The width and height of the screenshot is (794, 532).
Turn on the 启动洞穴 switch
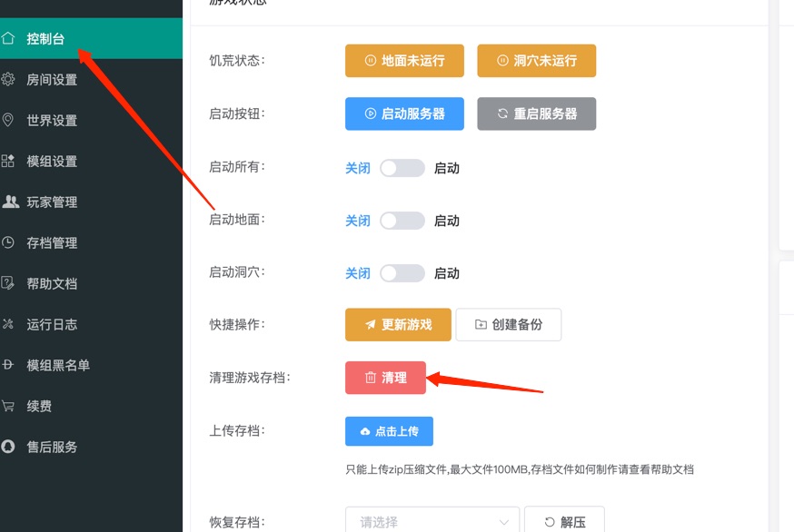402,273
